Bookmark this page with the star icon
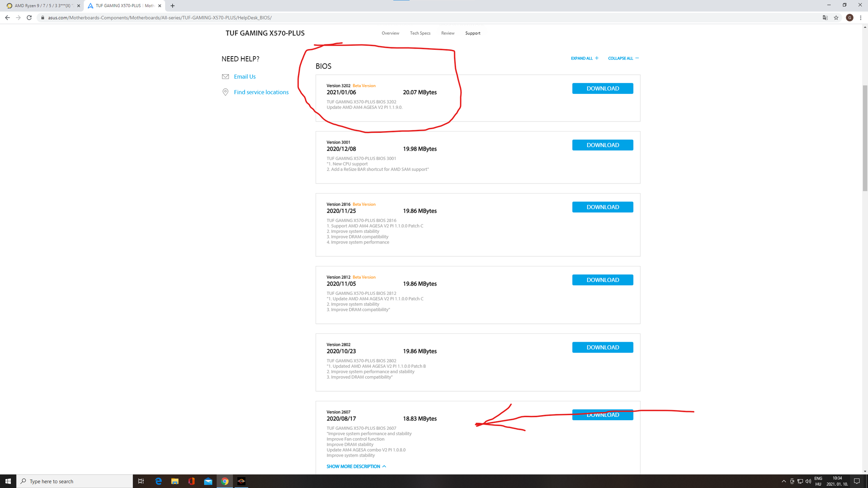This screenshot has width=868, height=488. point(836,18)
